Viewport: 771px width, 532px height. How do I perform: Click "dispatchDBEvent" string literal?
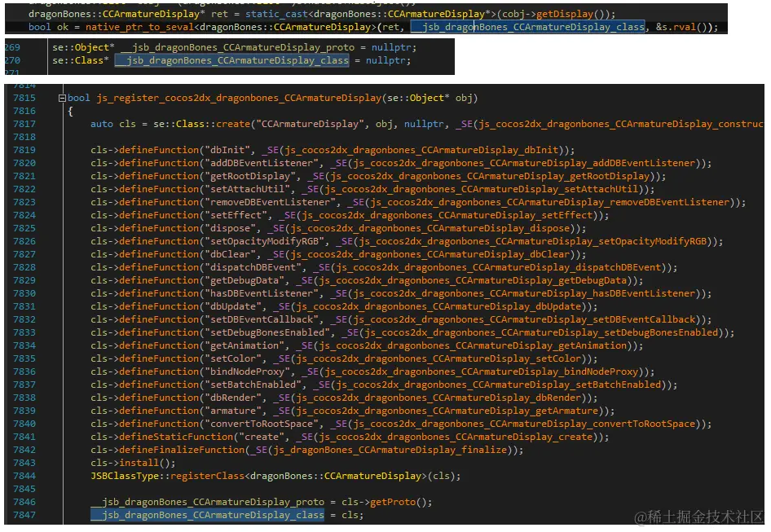point(253,267)
